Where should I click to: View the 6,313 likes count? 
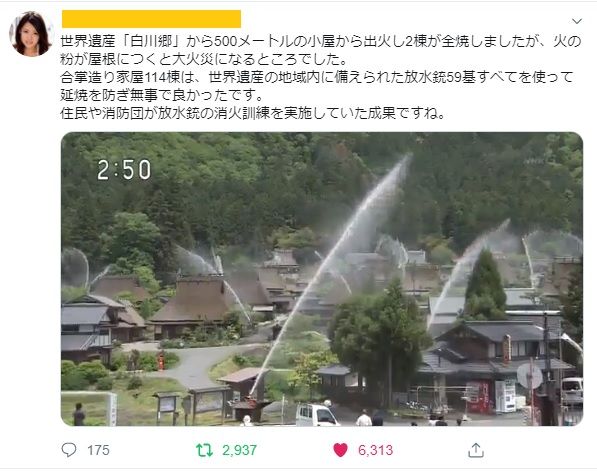(375, 450)
